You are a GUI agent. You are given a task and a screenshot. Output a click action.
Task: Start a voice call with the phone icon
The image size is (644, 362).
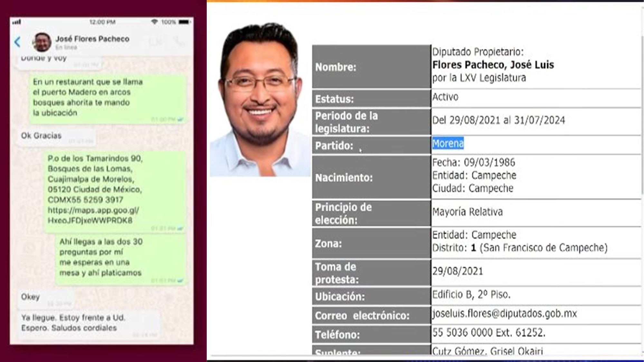pyautogui.click(x=178, y=42)
